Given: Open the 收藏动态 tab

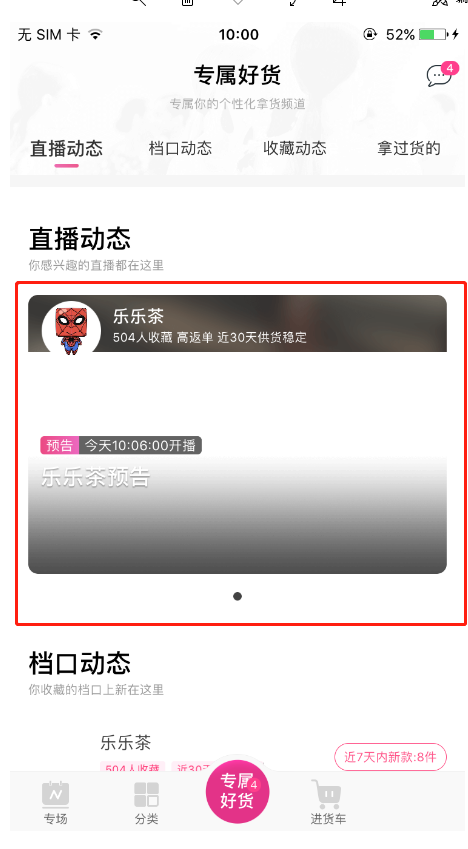Looking at the screenshot, I should click(295, 148).
